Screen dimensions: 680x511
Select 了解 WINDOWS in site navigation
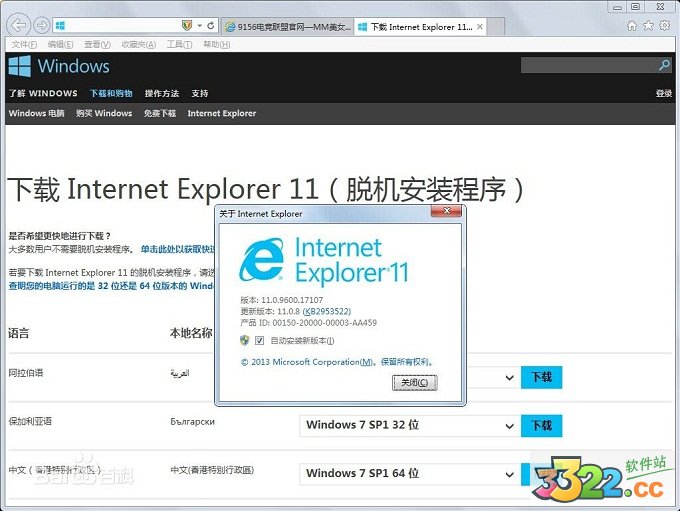(x=43, y=93)
